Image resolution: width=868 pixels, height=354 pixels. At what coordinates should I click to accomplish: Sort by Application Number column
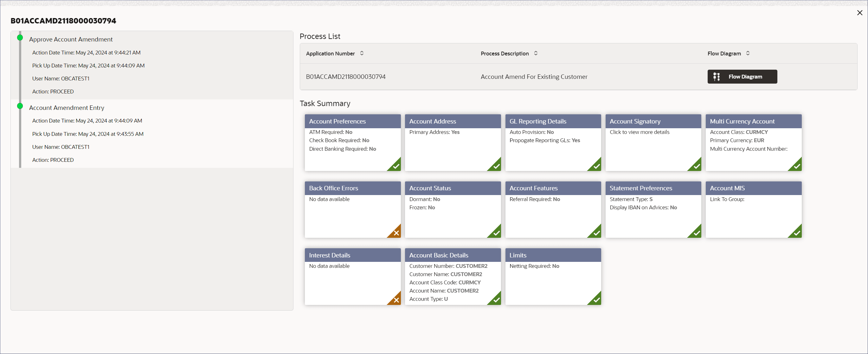coord(362,53)
